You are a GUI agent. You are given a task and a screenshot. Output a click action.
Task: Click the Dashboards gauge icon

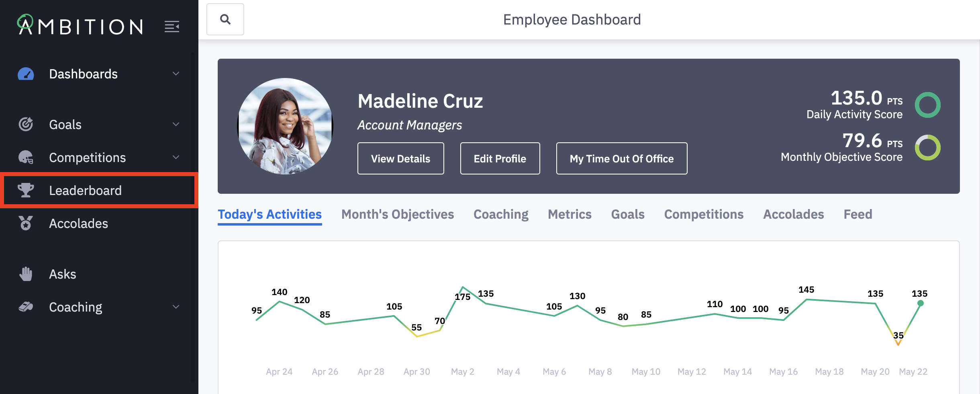(x=26, y=74)
